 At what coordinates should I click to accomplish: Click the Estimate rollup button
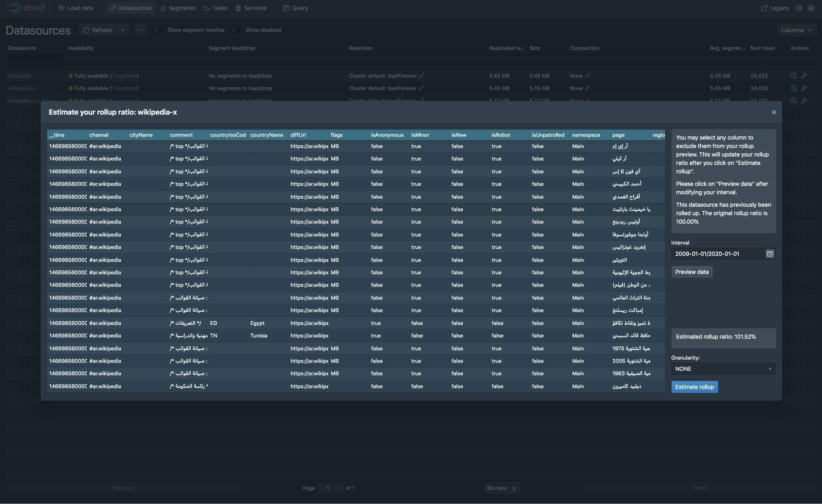[x=694, y=387]
